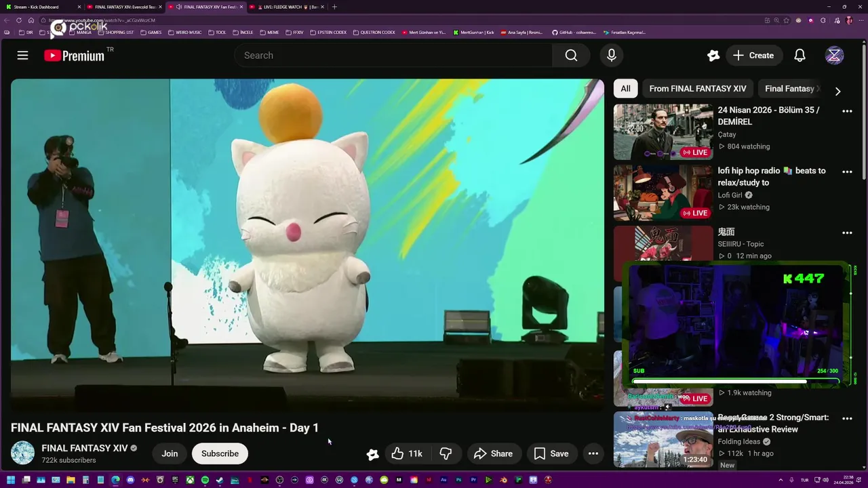868x488 pixels.
Task: Open the TOOL bookmarks folder
Action: click(217, 33)
